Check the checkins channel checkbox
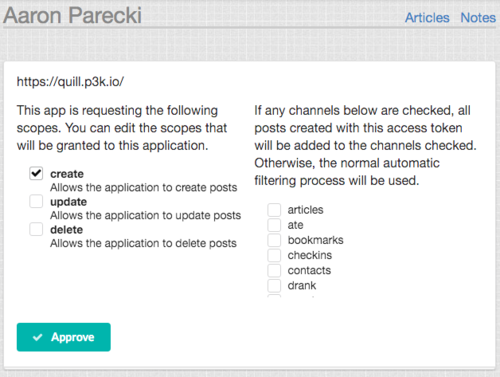Screen dimensions: 500x377 point(274,255)
